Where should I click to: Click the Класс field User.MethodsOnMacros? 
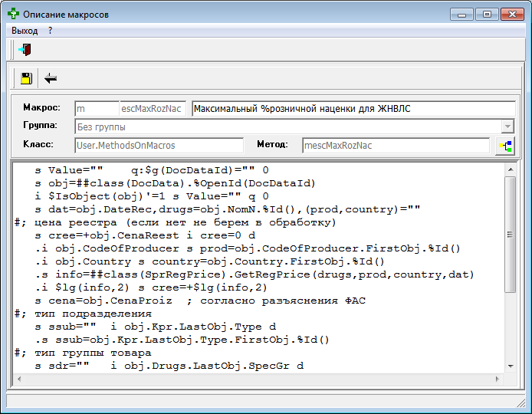pos(158,145)
